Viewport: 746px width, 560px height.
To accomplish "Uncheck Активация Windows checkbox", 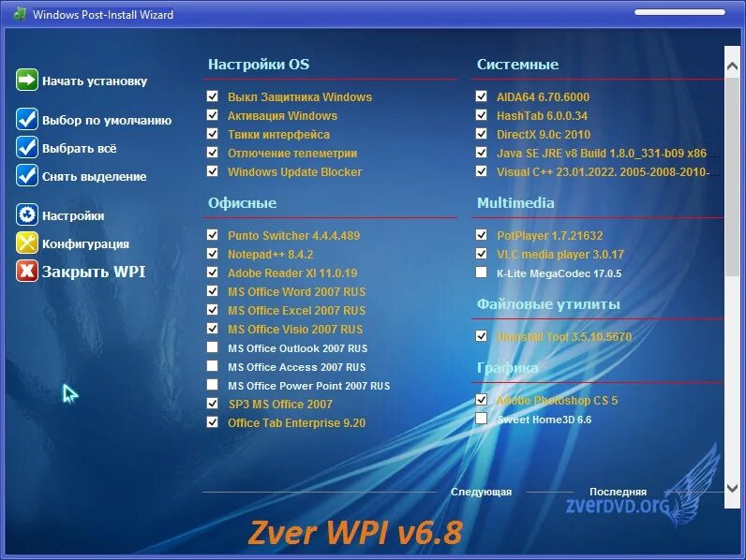I will click(x=212, y=115).
